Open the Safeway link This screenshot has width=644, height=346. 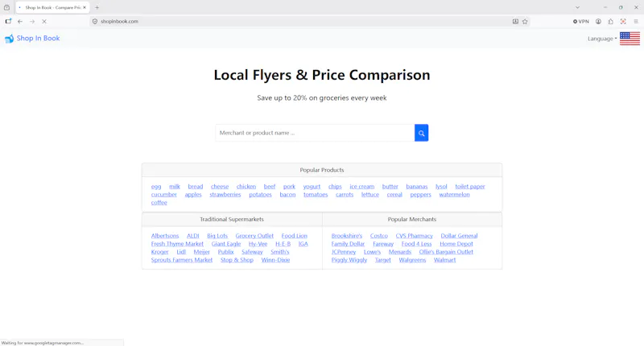pyautogui.click(x=252, y=252)
